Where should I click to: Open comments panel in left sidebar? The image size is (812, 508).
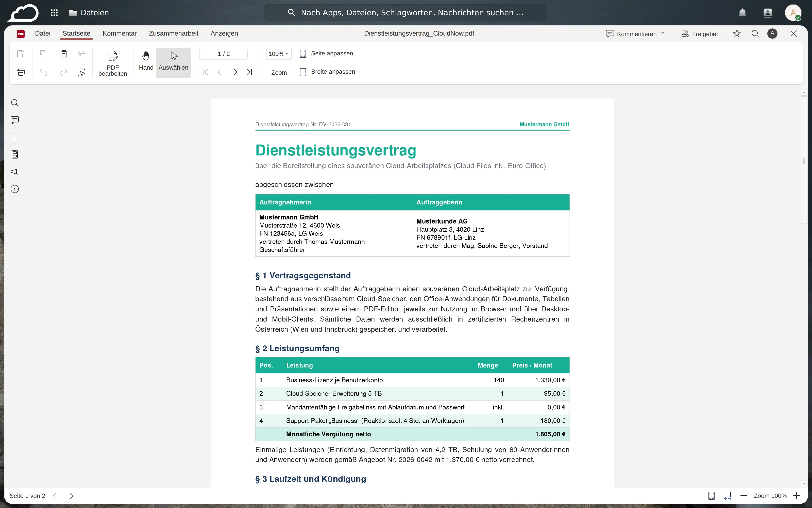[x=15, y=120]
